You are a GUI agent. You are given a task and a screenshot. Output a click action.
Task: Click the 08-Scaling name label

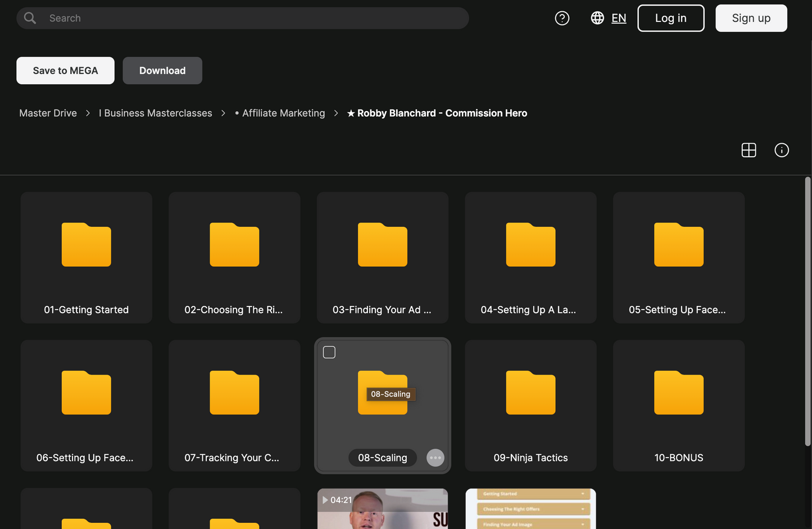[383, 458]
